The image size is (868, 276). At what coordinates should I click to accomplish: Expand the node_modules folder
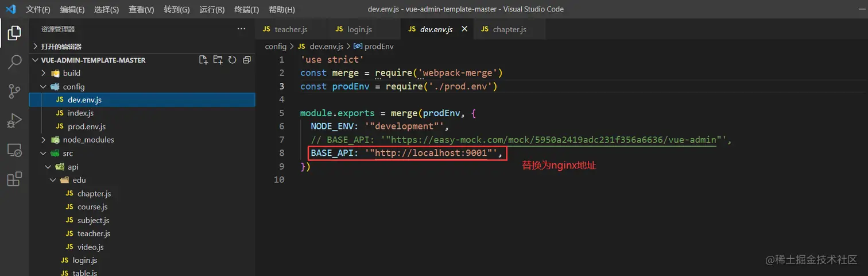point(88,140)
